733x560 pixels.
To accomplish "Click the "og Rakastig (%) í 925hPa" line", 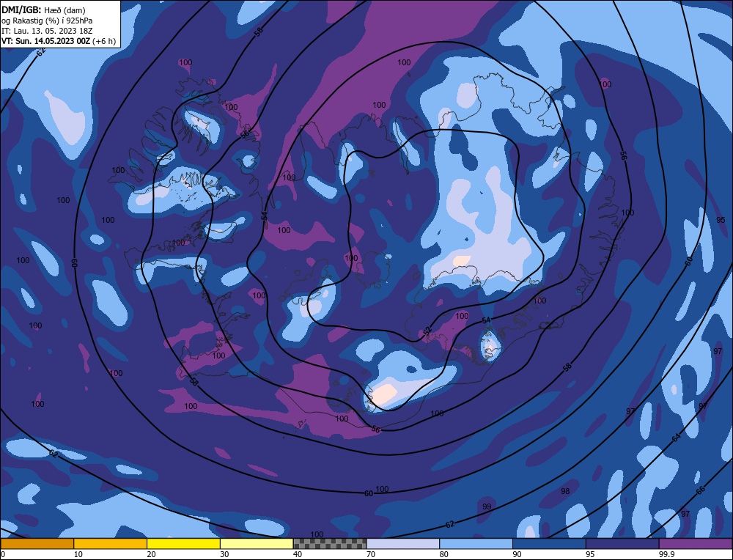I will point(47,21).
